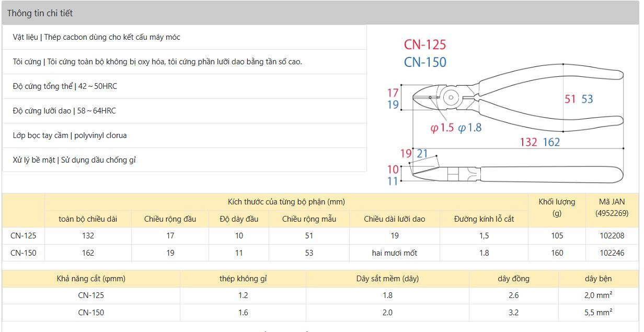
Task: Click the CN-150 row label in the cutting capacity table
Action: click(91, 313)
